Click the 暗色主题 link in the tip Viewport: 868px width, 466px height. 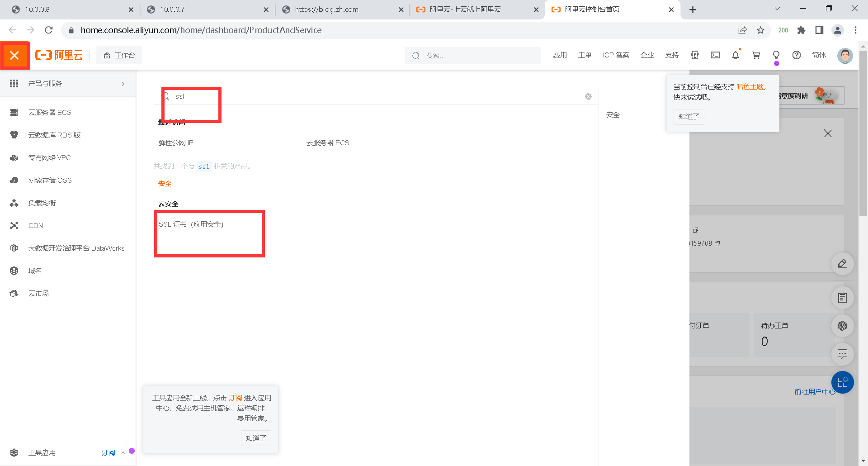[x=750, y=87]
